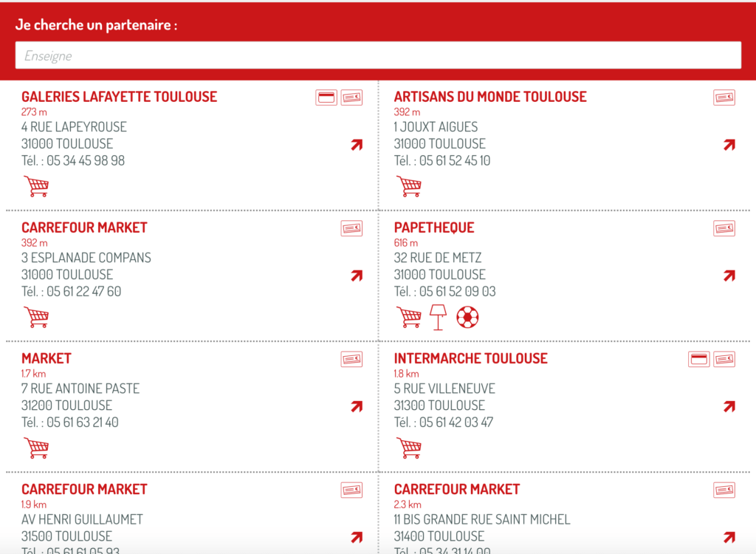Click the card icon for Intermarche Toulouse
Image resolution: width=756 pixels, height=554 pixels.
tap(699, 359)
